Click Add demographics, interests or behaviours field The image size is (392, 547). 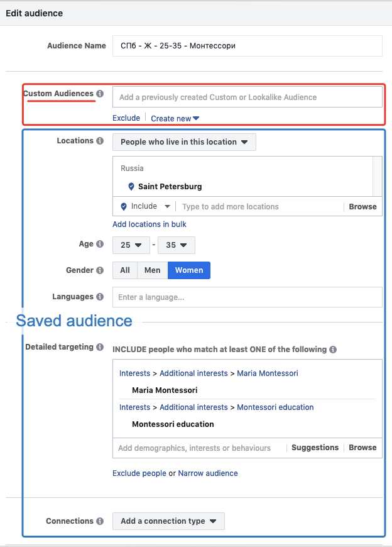pyautogui.click(x=200, y=448)
